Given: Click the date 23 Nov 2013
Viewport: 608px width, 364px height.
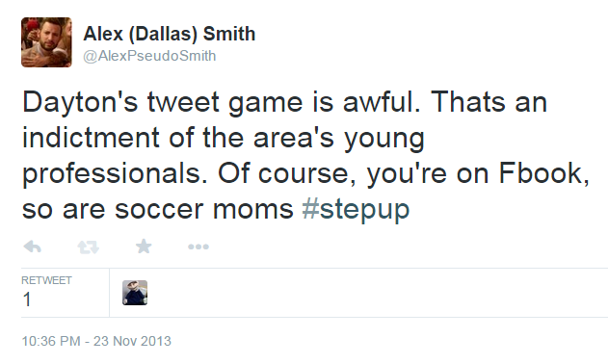Looking at the screenshot, I should (x=132, y=341).
